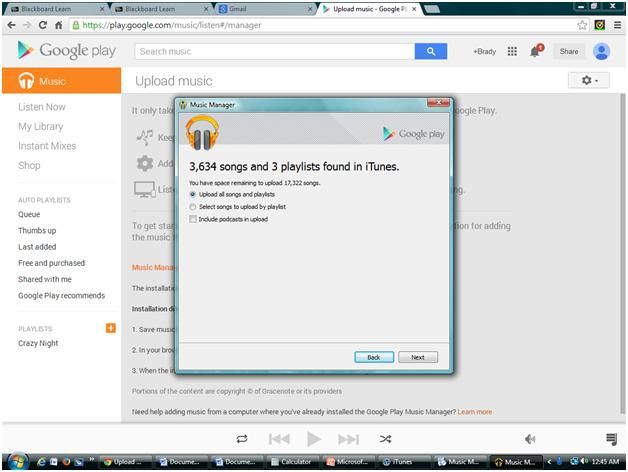Viewport: 628px width, 472px height.
Task: Click the taskbar clock showing 12:45 AM
Action: pos(605,462)
